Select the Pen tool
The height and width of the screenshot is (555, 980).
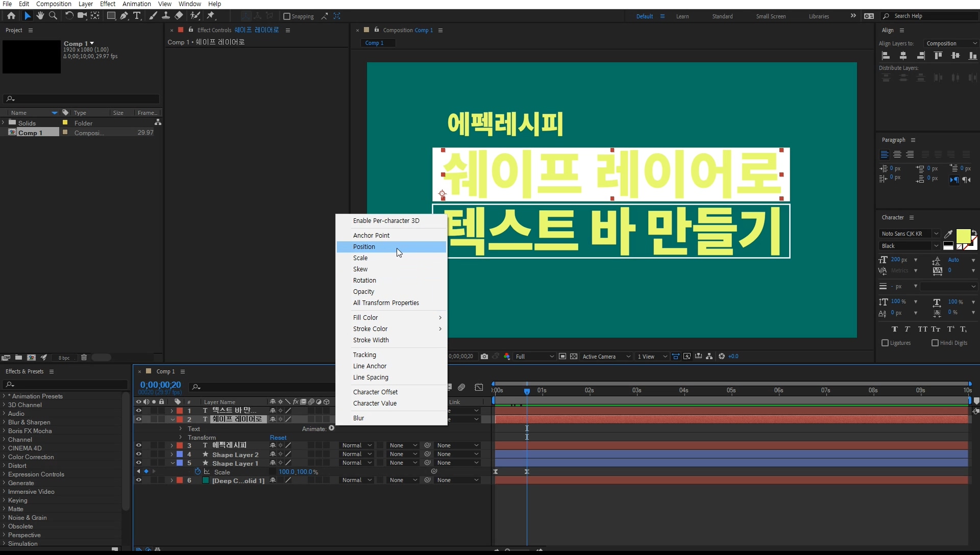(124, 16)
